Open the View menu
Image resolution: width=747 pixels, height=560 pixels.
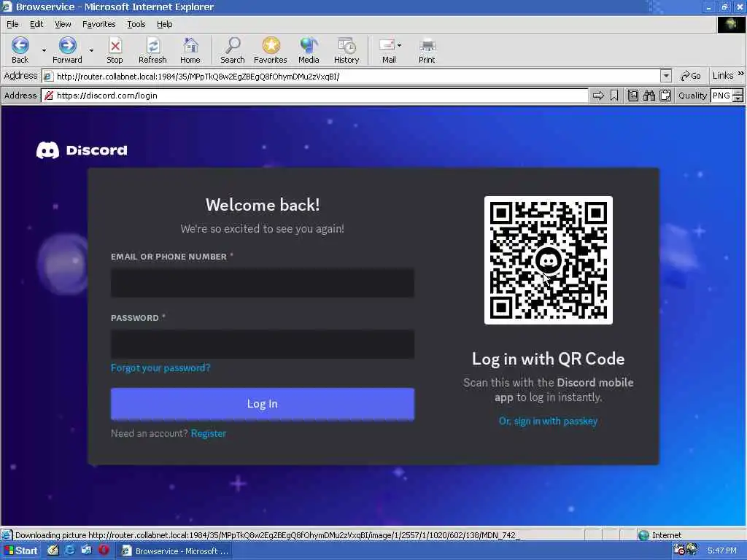point(63,24)
